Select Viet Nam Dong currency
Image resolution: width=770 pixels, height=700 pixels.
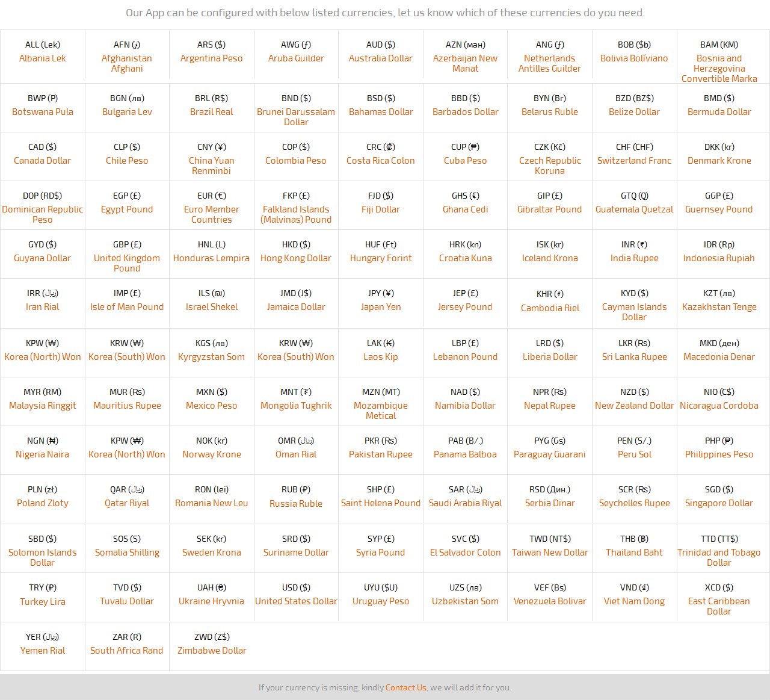pos(634,601)
